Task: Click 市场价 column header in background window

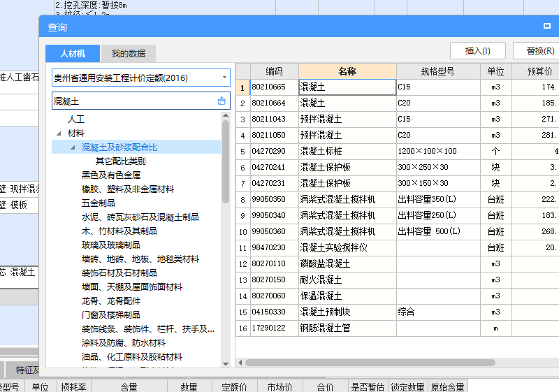Action: click(280, 386)
